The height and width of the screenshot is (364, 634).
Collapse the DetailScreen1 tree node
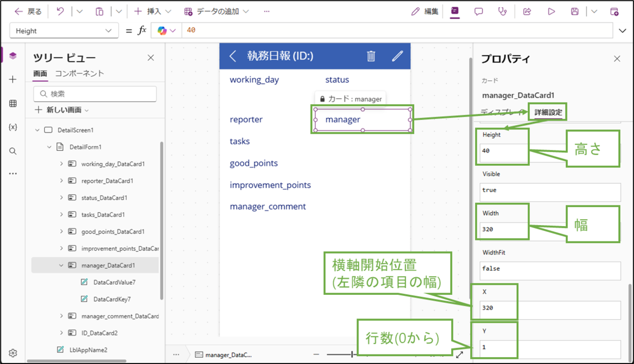pyautogui.click(x=37, y=130)
